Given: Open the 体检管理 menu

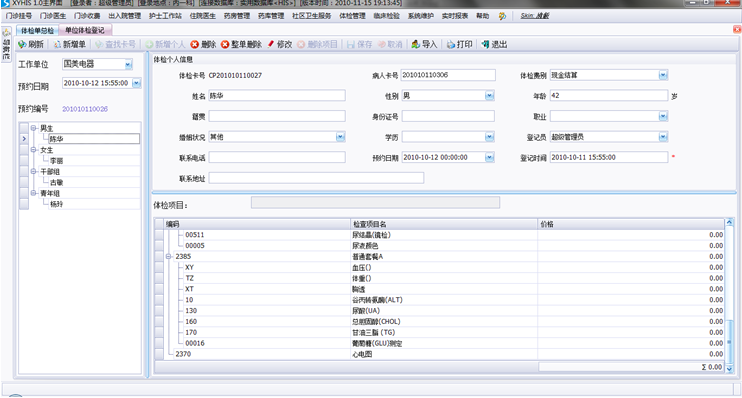Looking at the screenshot, I should pyautogui.click(x=353, y=16).
